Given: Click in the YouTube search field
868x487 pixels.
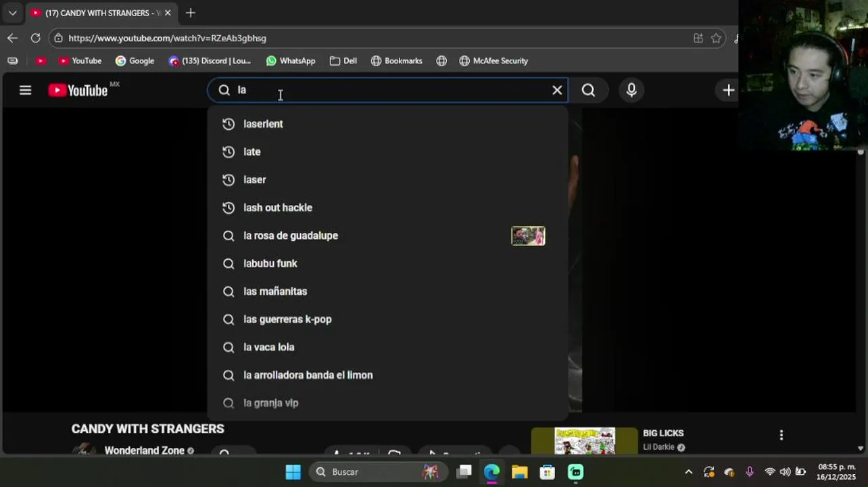Looking at the screenshot, I should 389,90.
